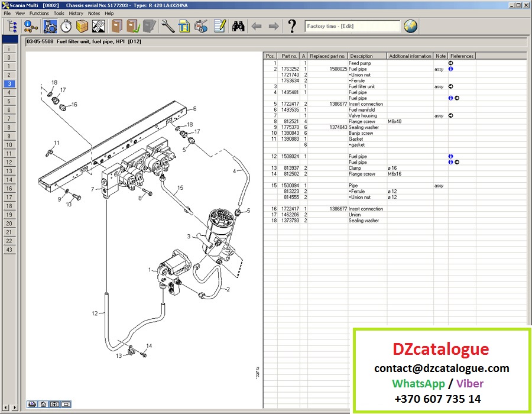532x414 pixels.
Task: Click the Replaced part no. column header
Action: [x=327, y=56]
